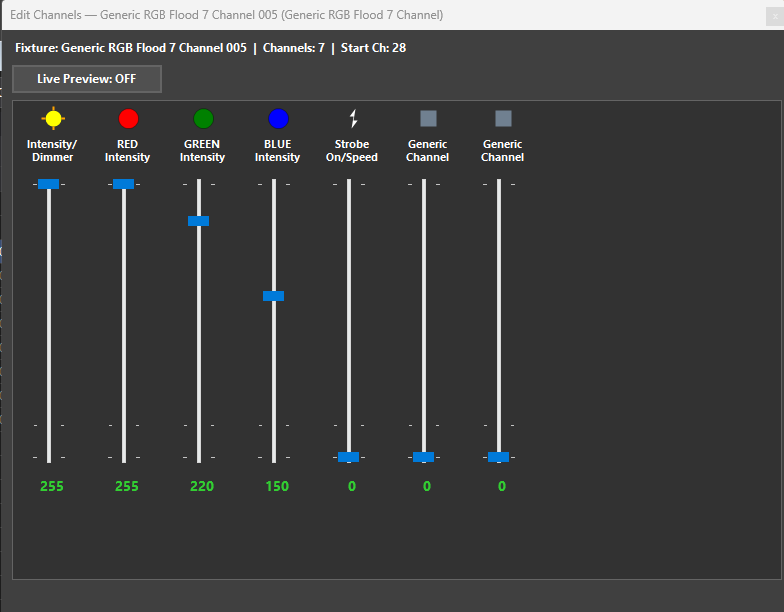
Task: Close the Edit Channels window
Action: [775, 15]
